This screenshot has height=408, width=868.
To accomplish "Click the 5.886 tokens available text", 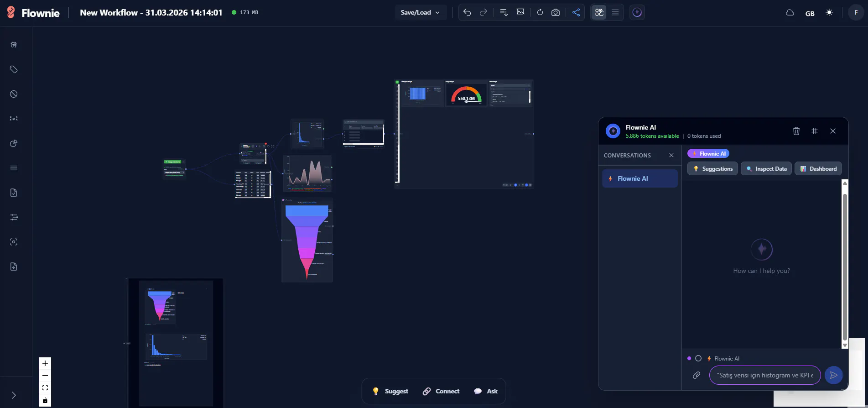I will click(652, 136).
